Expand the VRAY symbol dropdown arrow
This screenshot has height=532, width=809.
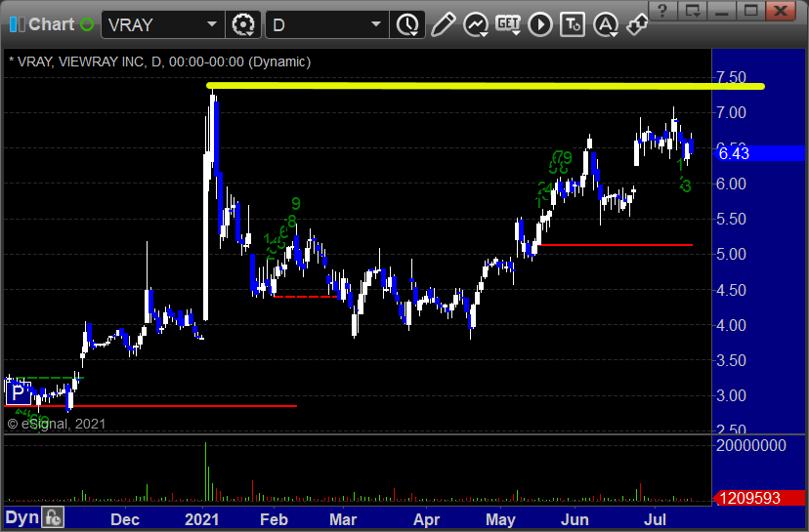coord(212,24)
